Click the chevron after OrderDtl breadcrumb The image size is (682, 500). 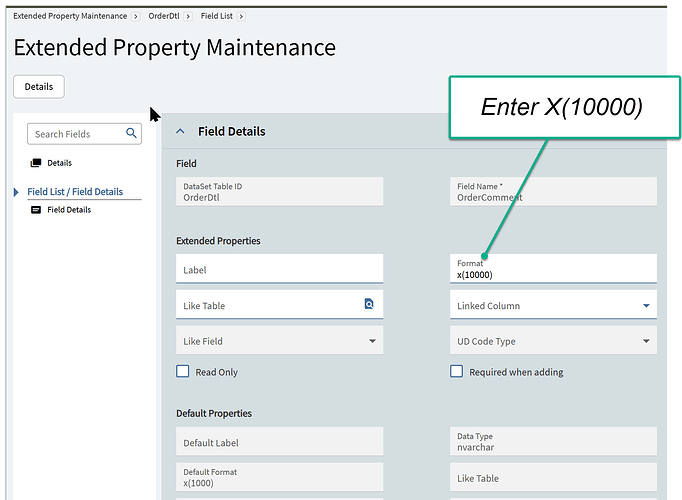[188, 16]
